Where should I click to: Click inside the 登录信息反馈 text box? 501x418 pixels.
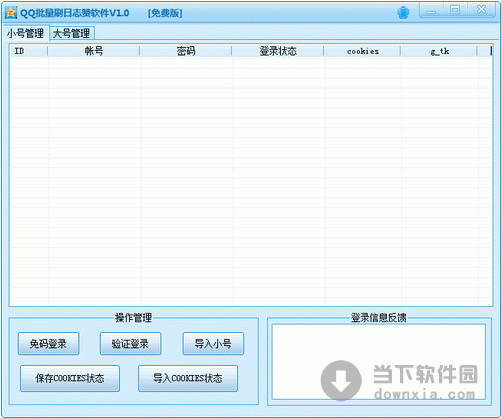378,361
